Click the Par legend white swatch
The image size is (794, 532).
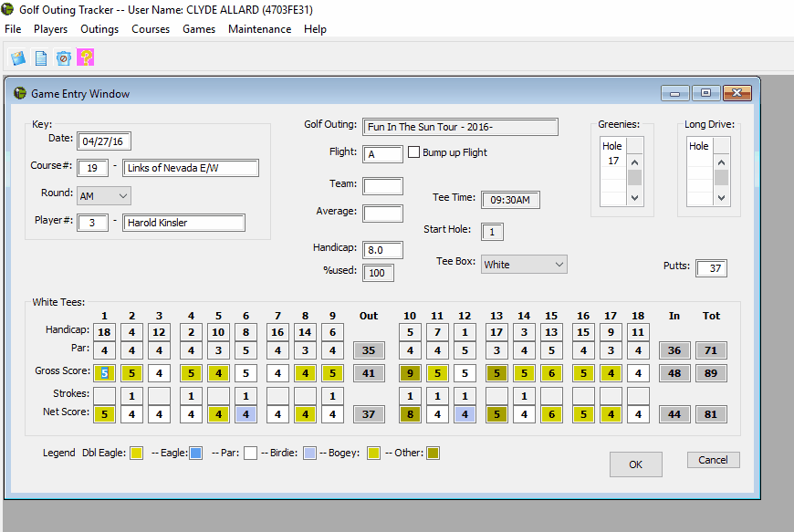(250, 453)
